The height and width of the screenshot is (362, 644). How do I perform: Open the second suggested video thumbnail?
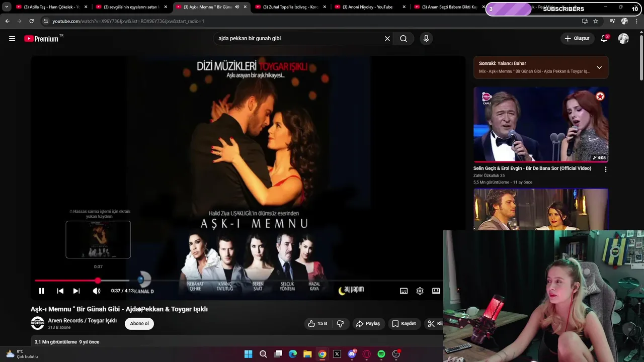point(541,210)
